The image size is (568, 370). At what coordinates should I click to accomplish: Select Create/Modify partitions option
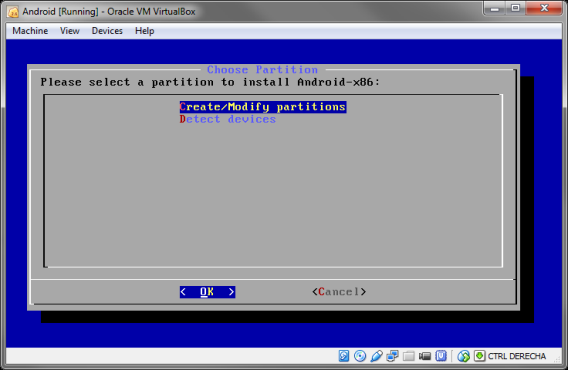263,107
